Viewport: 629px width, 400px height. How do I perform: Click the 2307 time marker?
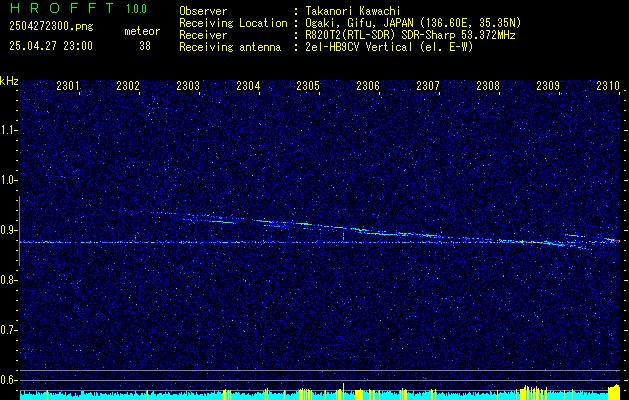pos(428,85)
